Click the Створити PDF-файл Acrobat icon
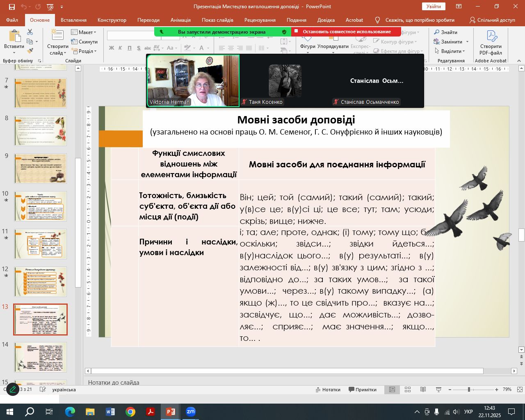This screenshot has width=525, height=420. pos(491,42)
